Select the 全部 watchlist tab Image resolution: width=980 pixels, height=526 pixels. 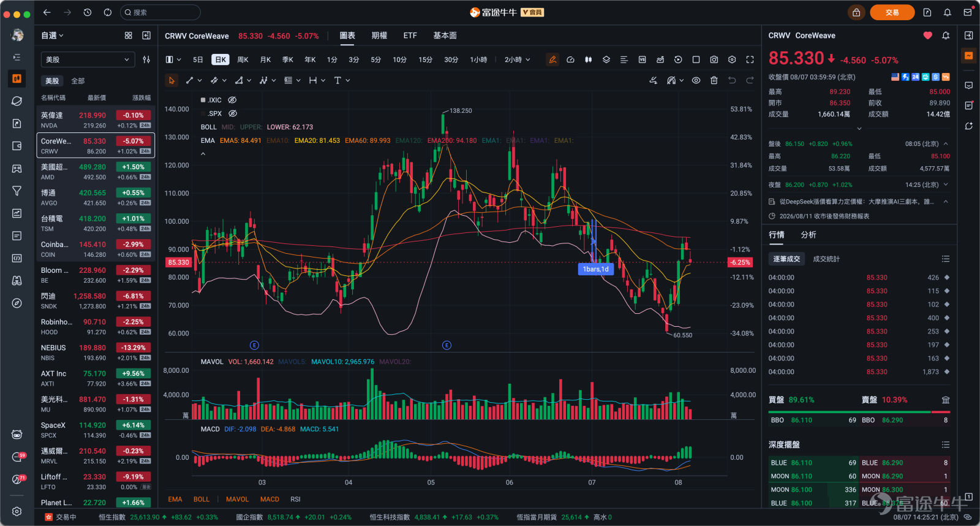(78, 81)
